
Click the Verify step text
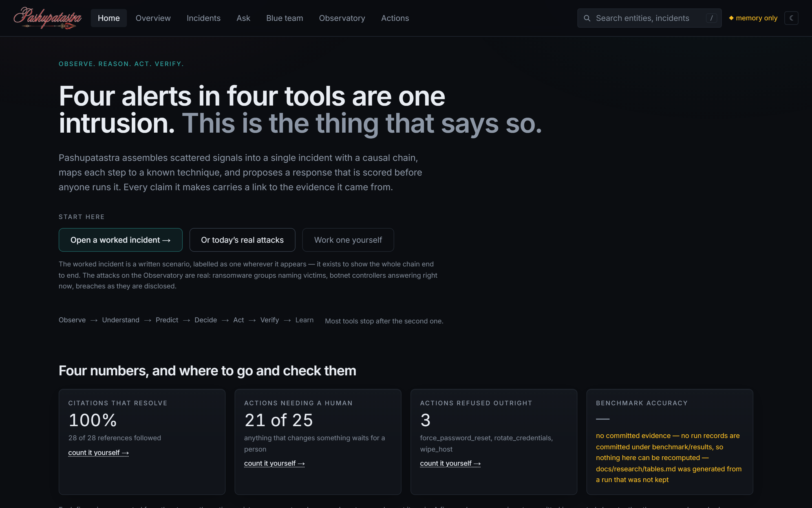(x=270, y=320)
